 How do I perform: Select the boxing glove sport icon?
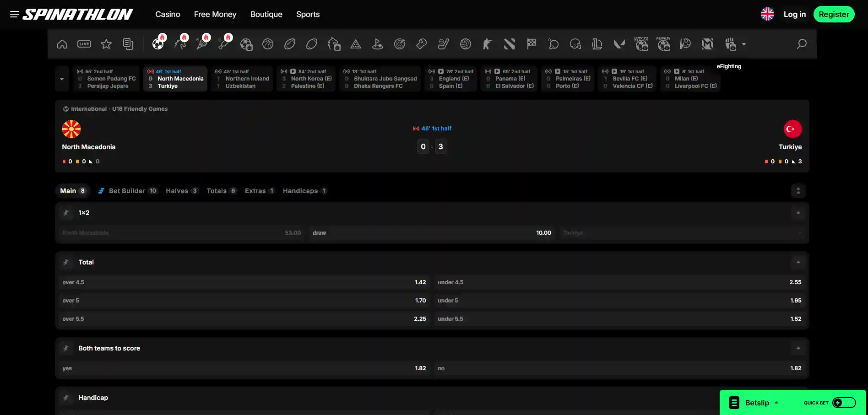(x=422, y=44)
